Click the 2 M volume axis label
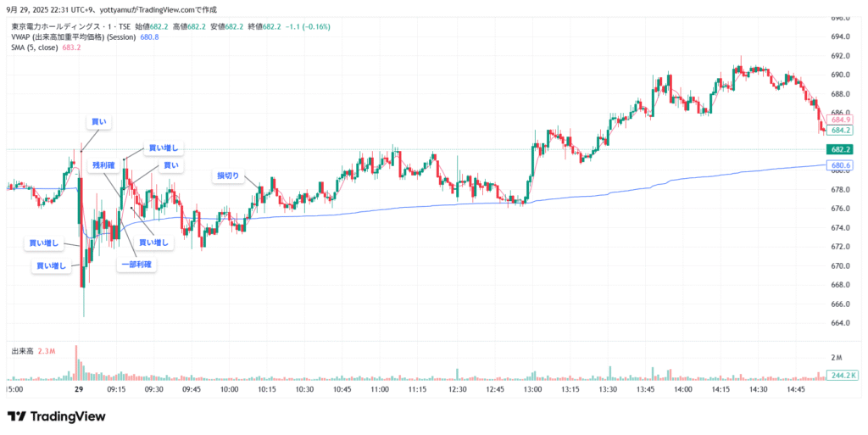The height and width of the screenshot is (435, 868). point(836,357)
